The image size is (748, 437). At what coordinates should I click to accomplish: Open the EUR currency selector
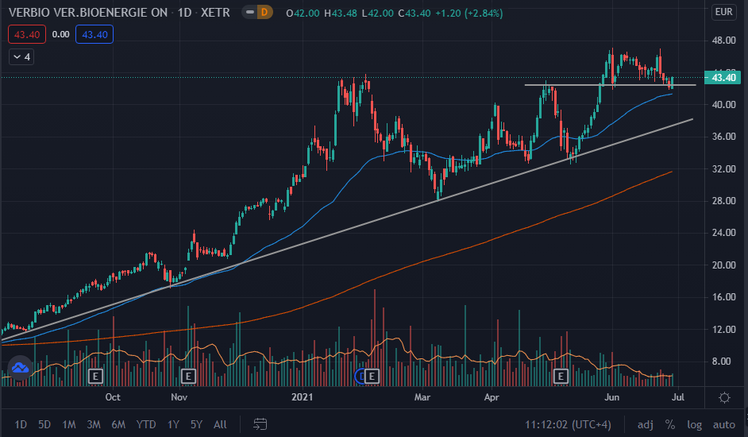(x=724, y=12)
